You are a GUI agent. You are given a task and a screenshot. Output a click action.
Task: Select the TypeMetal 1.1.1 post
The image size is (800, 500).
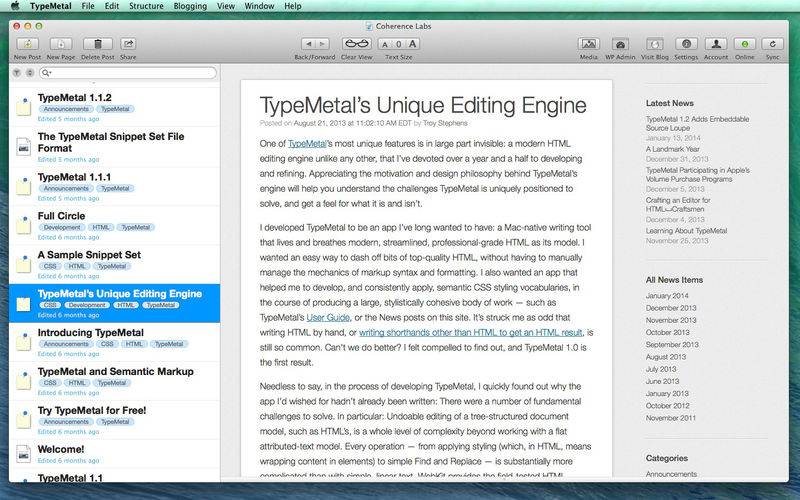click(x=114, y=186)
